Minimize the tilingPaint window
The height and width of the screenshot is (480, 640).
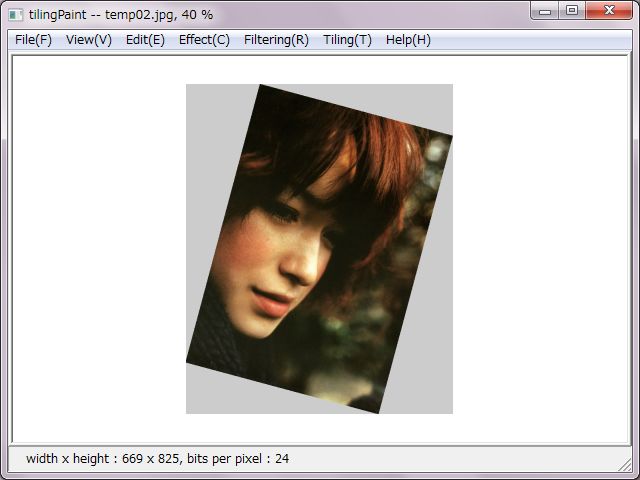[x=545, y=11]
